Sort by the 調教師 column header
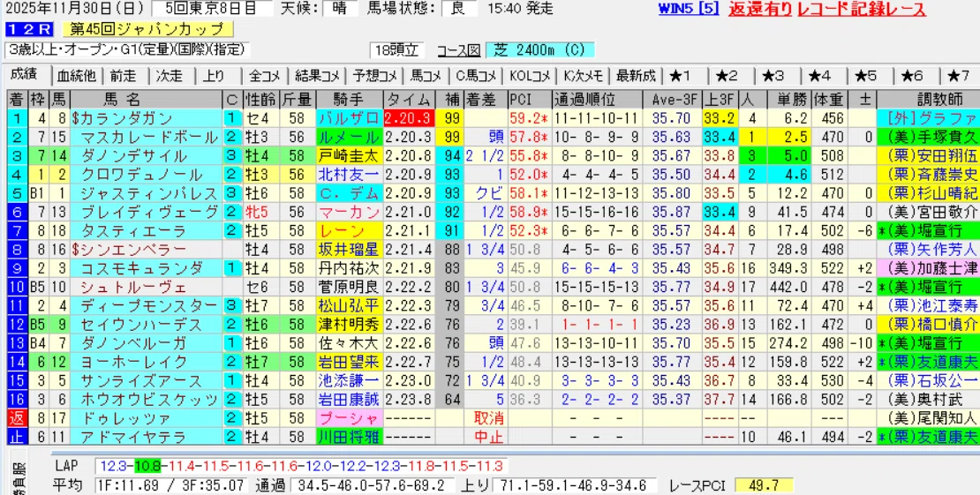This screenshot has width=980, height=495. [x=928, y=100]
